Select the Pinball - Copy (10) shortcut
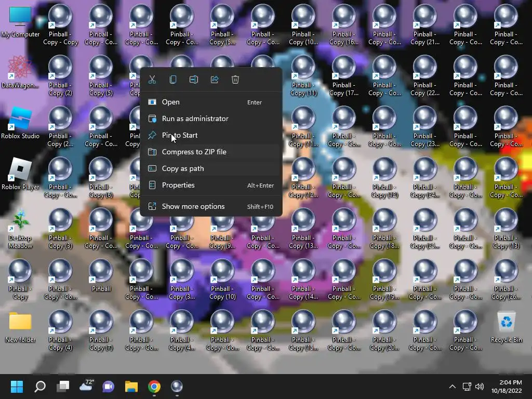The height and width of the screenshot is (399, 532). tap(222, 280)
